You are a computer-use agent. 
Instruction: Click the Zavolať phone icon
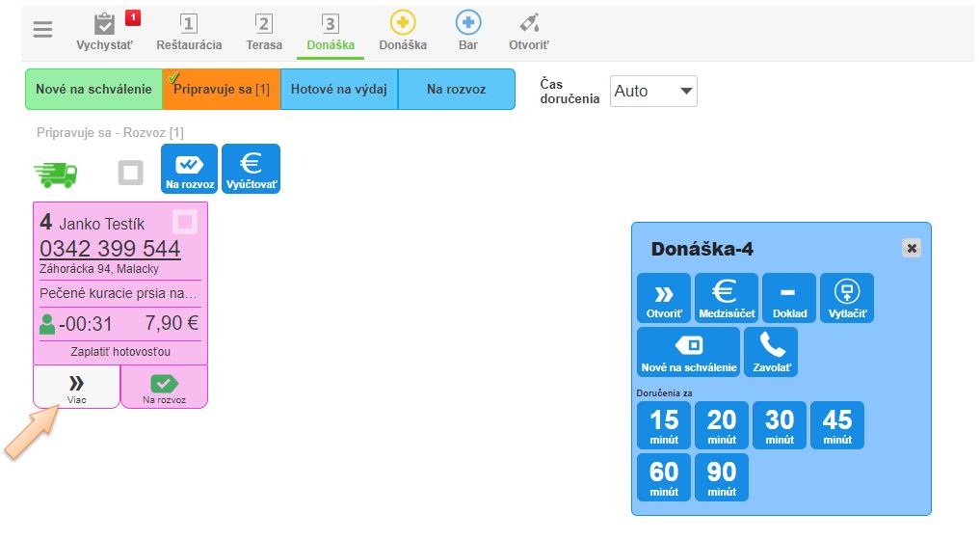(x=771, y=352)
